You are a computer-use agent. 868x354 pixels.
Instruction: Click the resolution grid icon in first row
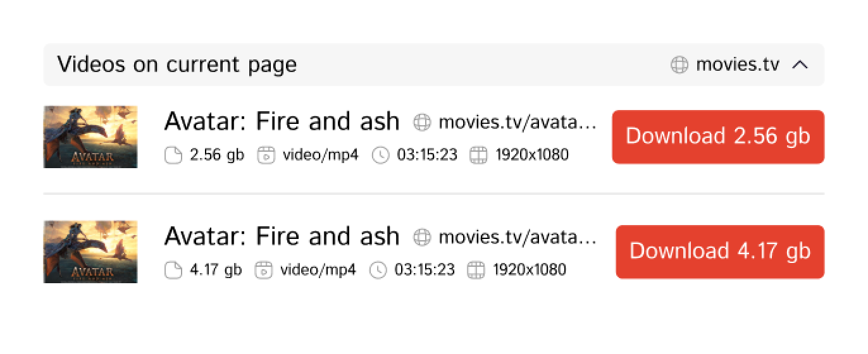click(479, 156)
